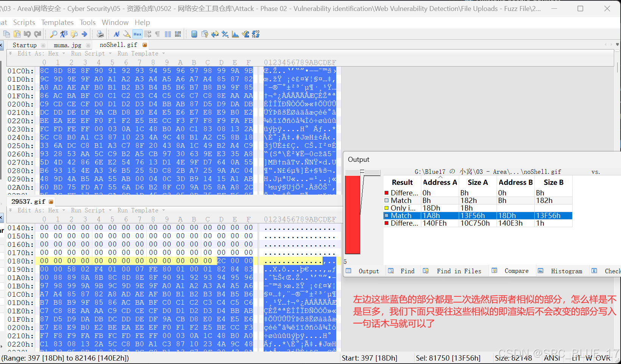The height and width of the screenshot is (364, 621).
Task: Click the Checksum sigma toolbar icon
Action: click(x=245, y=34)
